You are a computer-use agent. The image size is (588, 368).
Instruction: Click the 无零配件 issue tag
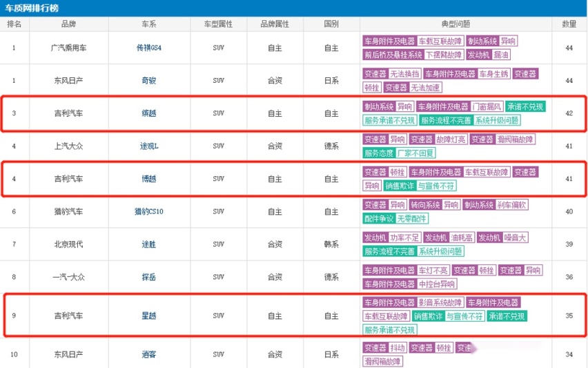[x=412, y=218]
